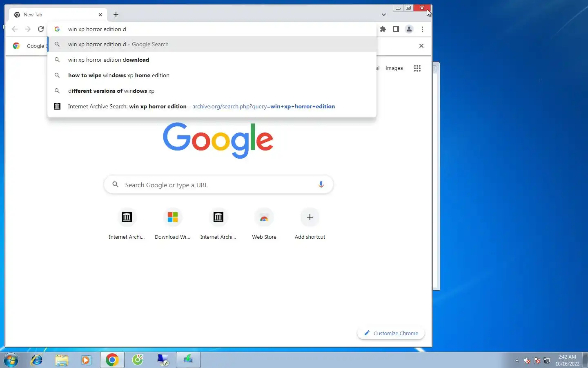The width and height of the screenshot is (588, 368).
Task: Click the magnifier icon in the search box
Action: pyautogui.click(x=116, y=185)
